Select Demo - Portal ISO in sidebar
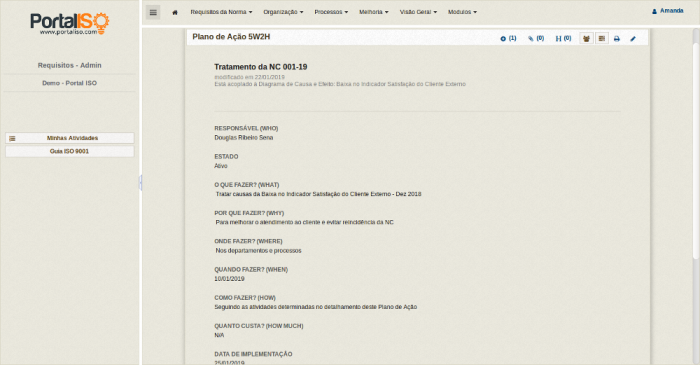700x365 pixels. [x=70, y=83]
